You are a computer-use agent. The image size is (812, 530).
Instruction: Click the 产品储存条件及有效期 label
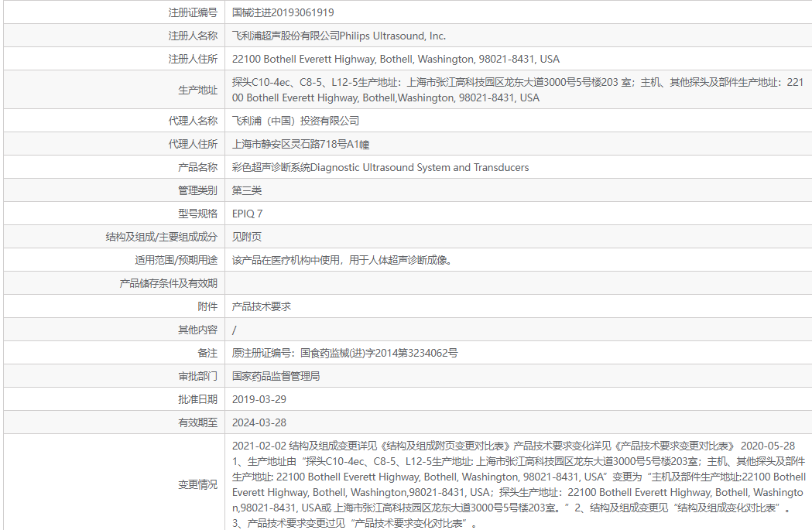[x=168, y=283]
